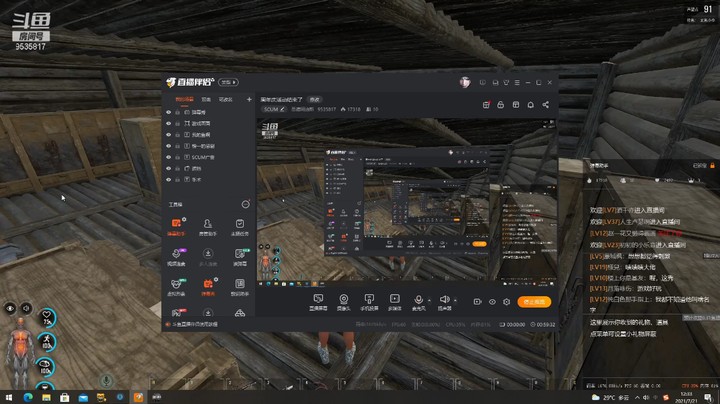Add a phone screen-cast source (手机投屏)

[x=369, y=302]
